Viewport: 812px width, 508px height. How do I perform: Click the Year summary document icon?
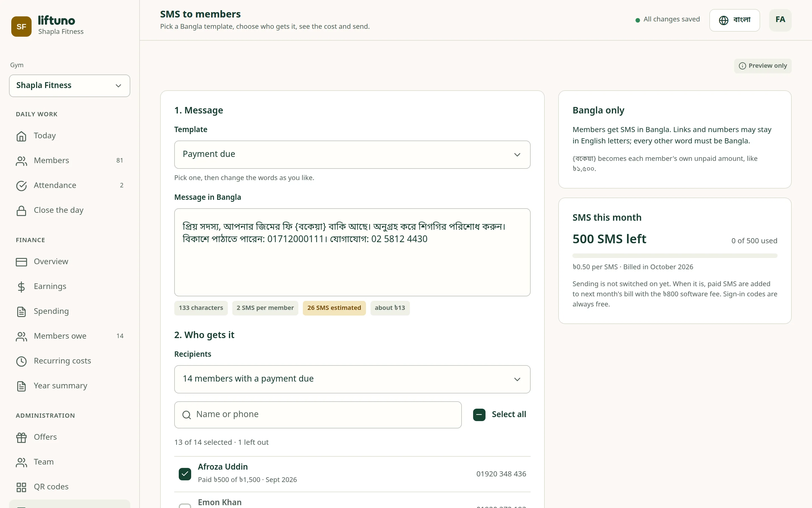tap(21, 386)
